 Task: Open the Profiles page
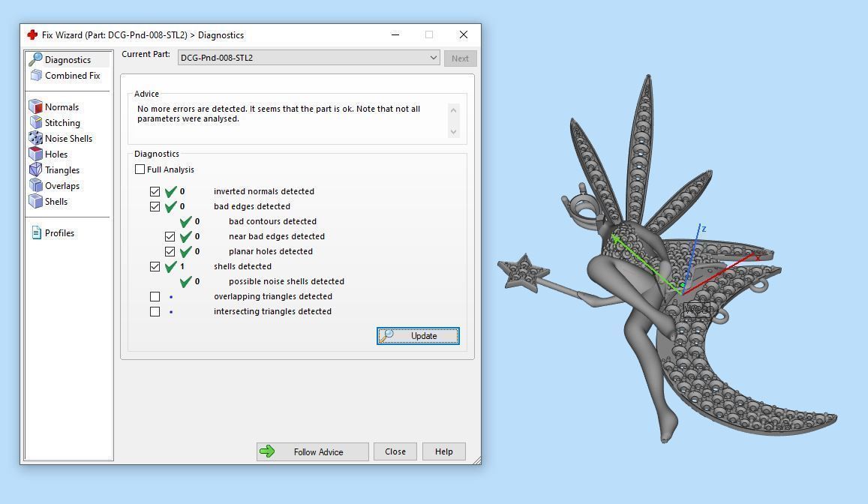coord(53,233)
